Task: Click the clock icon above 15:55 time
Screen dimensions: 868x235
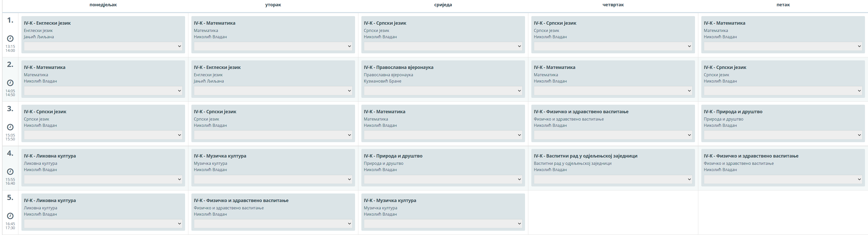Action: click(x=10, y=172)
